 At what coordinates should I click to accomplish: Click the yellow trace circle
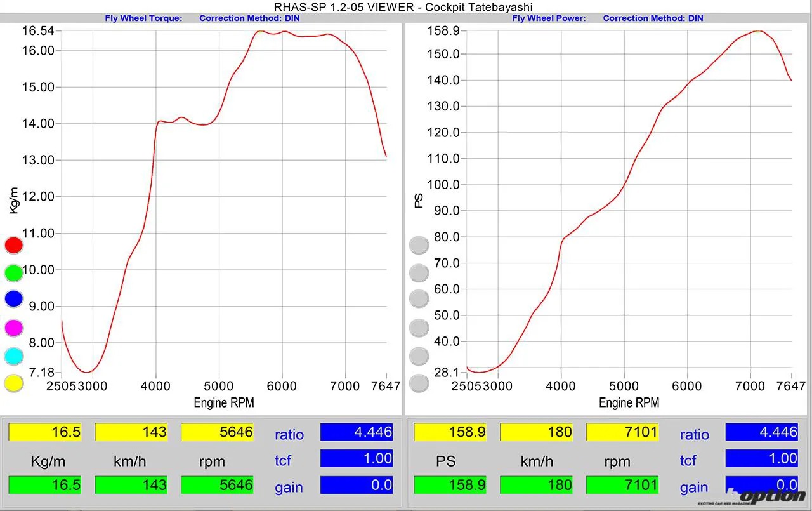(13, 383)
